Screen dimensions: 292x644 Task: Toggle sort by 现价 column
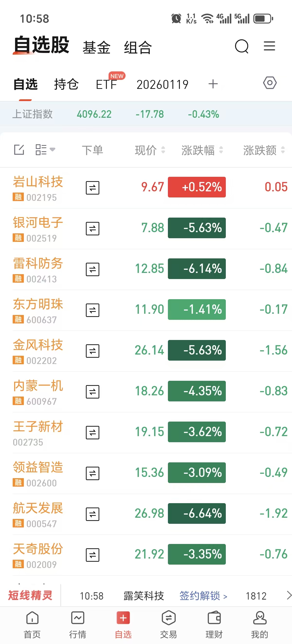[x=149, y=150]
